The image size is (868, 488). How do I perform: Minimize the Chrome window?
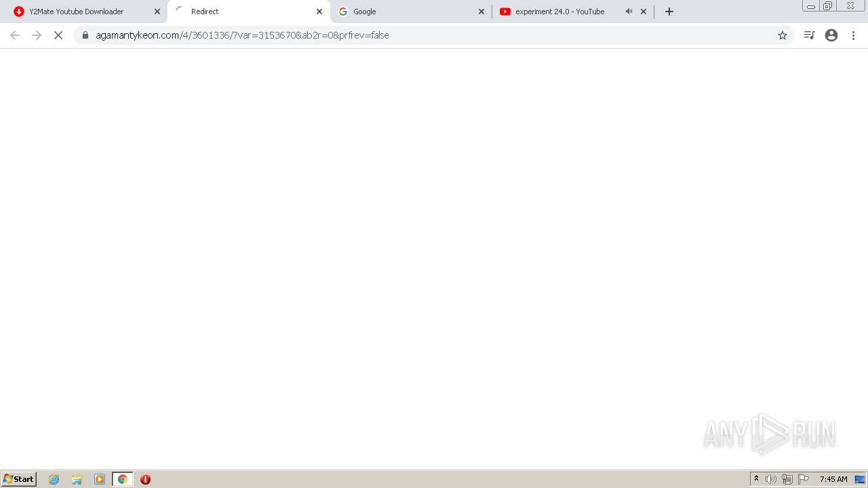(811, 5)
